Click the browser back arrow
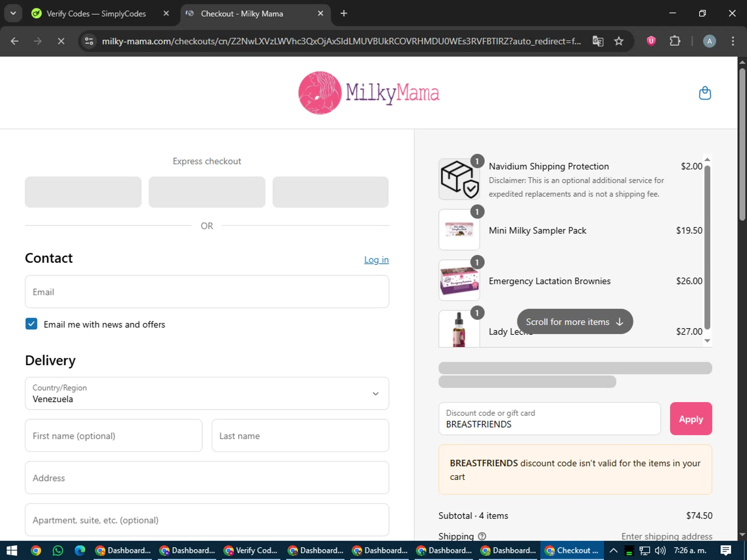Viewport: 747px width, 560px height. [x=14, y=41]
